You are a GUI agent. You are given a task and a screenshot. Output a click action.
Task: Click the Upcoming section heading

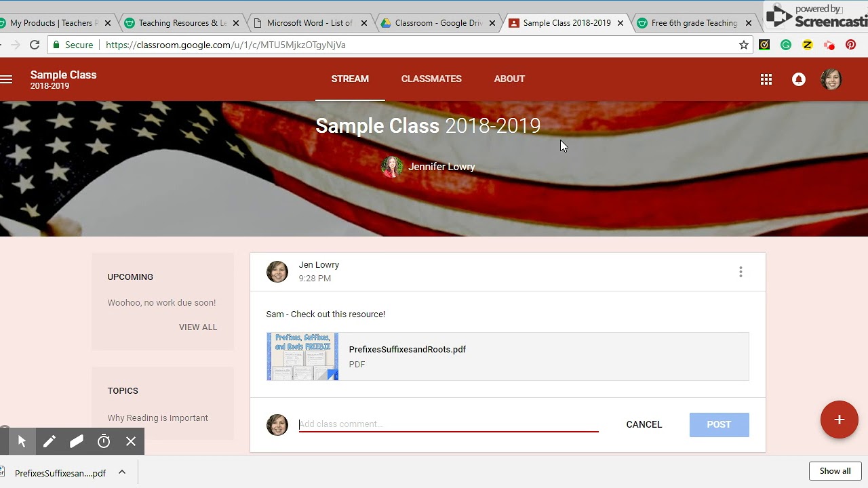point(130,277)
